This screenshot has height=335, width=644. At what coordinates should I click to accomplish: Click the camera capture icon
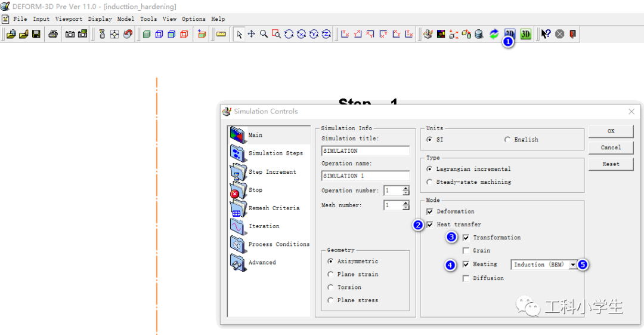click(x=70, y=34)
